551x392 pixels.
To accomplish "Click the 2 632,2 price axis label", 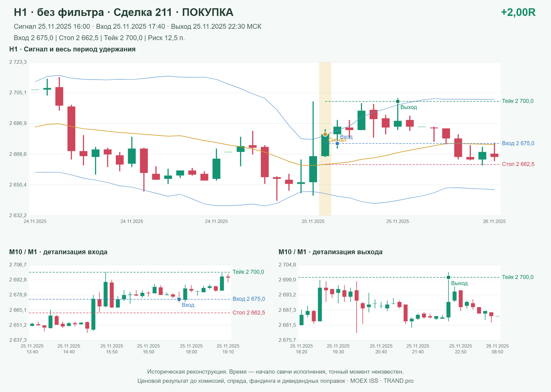I will pos(18,216).
